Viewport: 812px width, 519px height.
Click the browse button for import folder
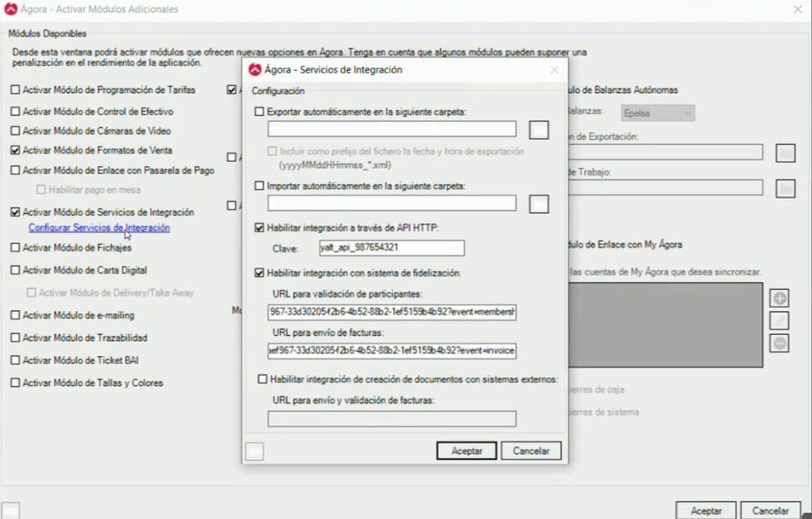pos(539,204)
